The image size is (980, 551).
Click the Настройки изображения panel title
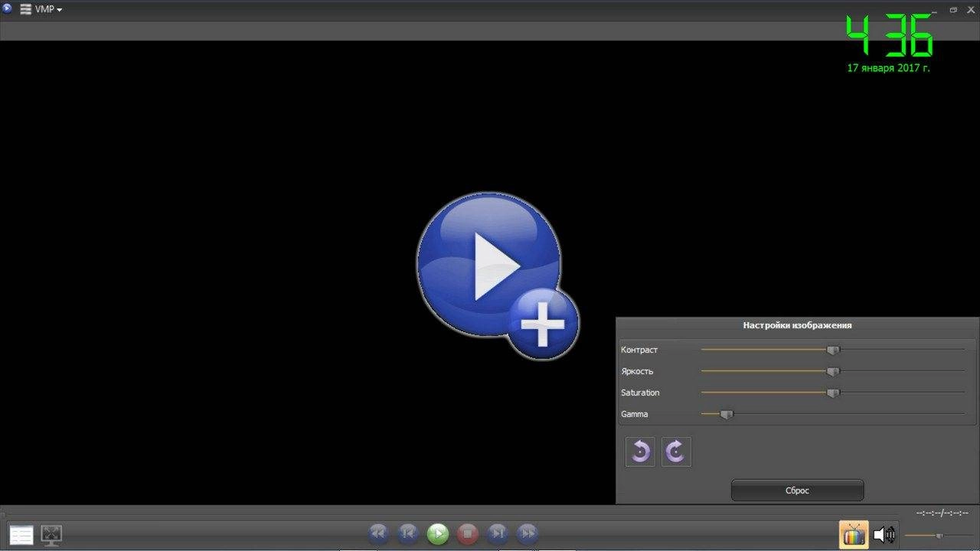797,325
